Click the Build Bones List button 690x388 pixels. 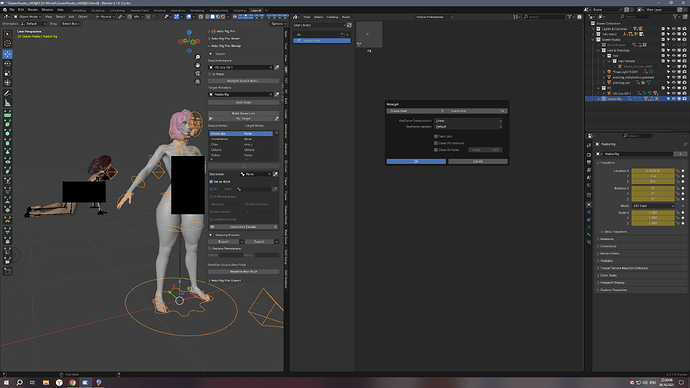pyautogui.click(x=243, y=113)
